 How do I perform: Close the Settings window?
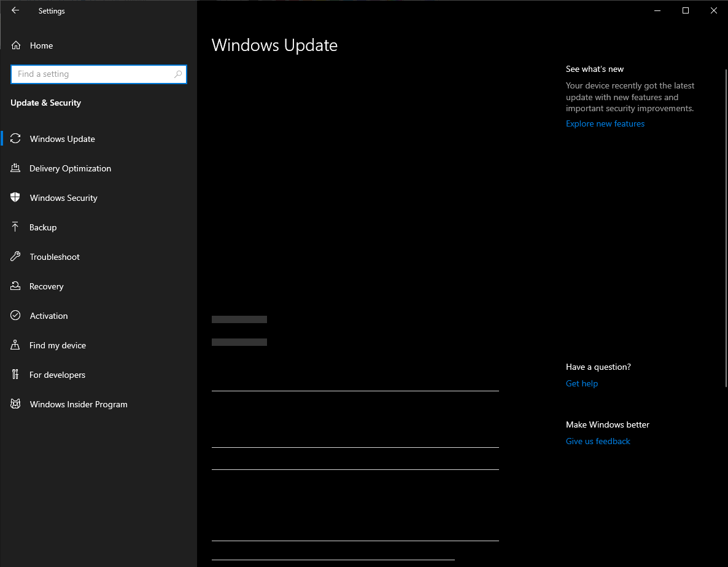pyautogui.click(x=714, y=10)
